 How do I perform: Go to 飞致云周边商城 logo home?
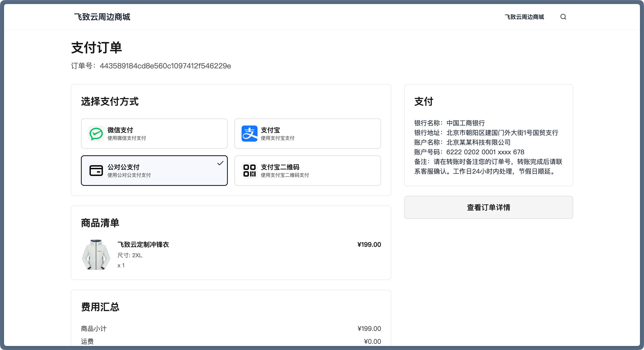coord(102,17)
